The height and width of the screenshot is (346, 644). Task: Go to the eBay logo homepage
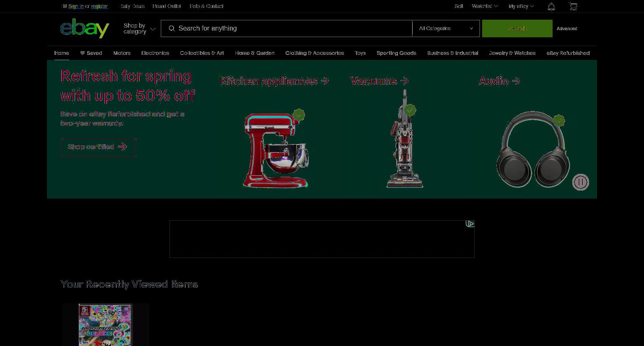[85, 28]
